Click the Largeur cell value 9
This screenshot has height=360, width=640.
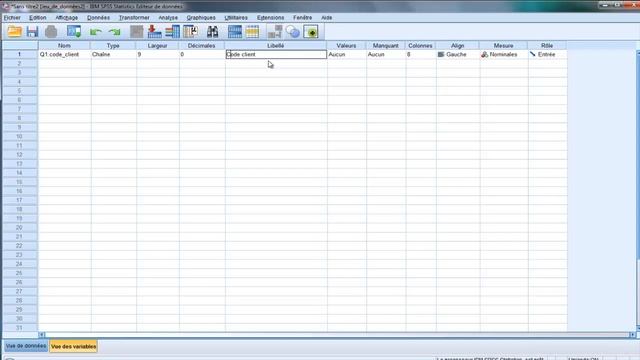click(x=158, y=54)
